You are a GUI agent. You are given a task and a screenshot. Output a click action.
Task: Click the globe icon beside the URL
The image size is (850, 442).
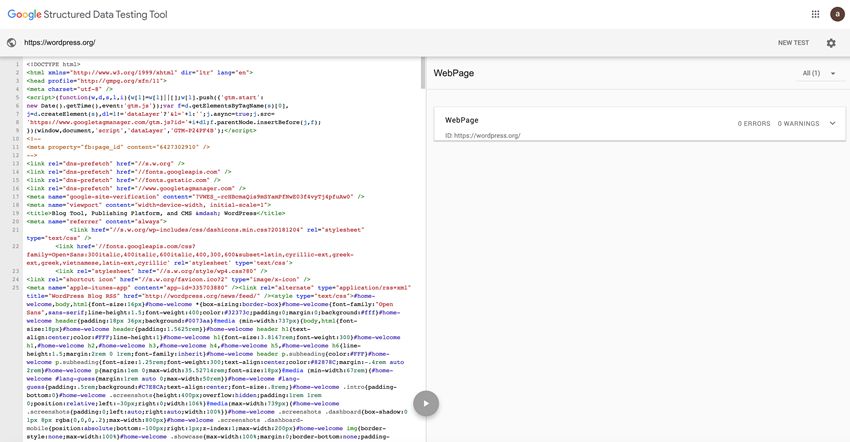[x=11, y=42]
